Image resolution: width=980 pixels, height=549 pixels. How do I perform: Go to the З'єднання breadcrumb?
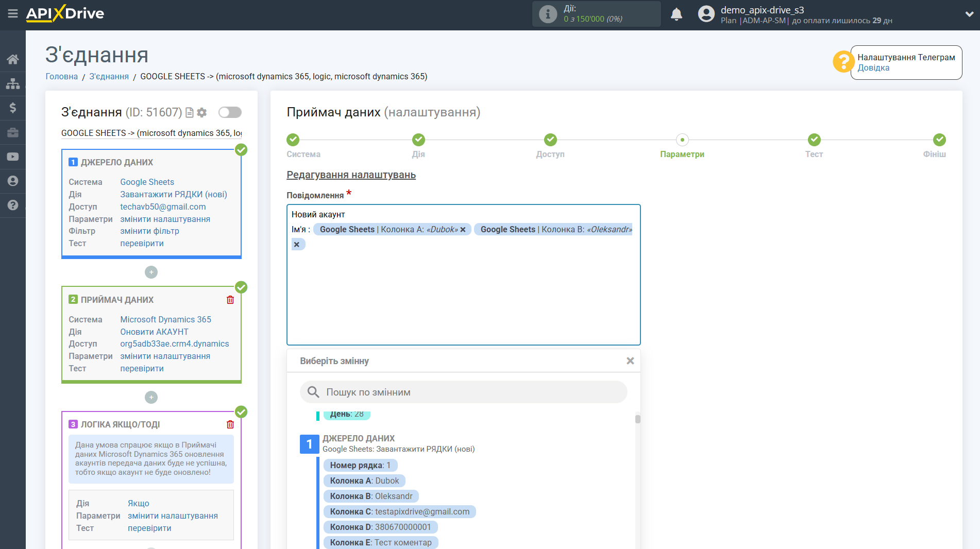point(109,76)
